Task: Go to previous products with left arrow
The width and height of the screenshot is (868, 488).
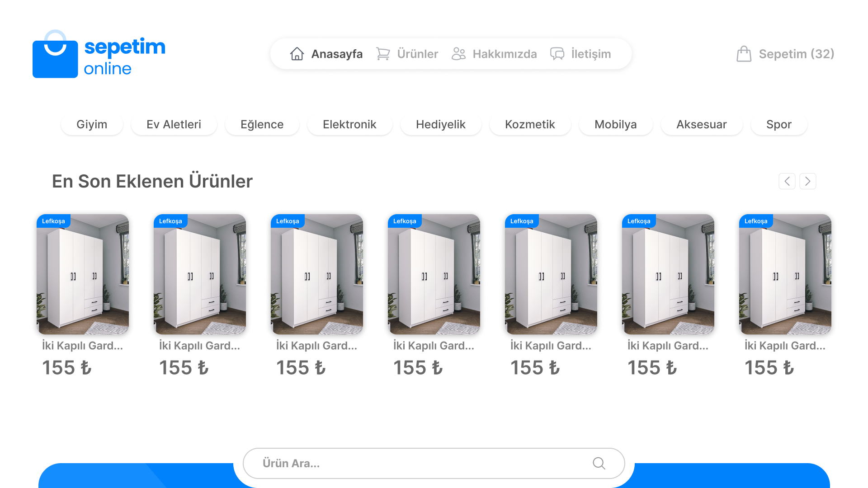Action: (x=787, y=181)
